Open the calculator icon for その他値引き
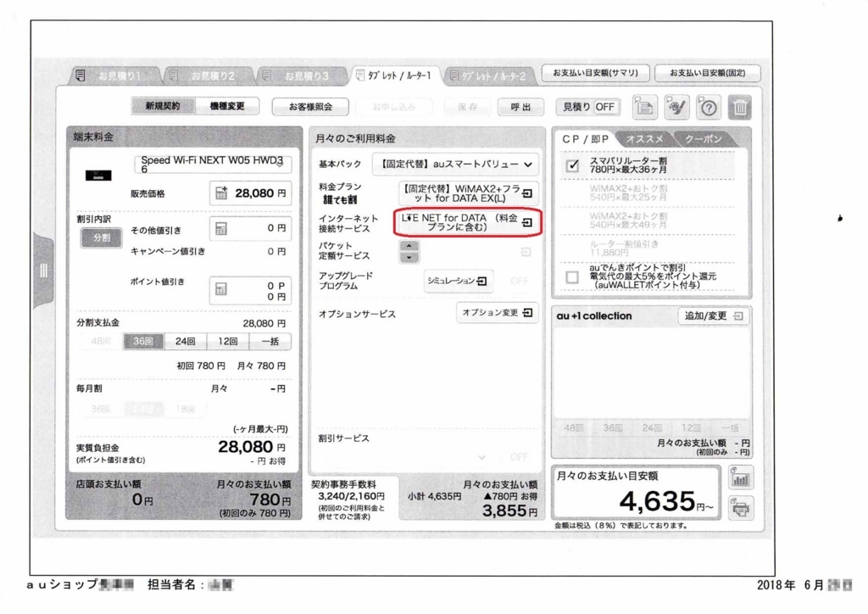 221,228
